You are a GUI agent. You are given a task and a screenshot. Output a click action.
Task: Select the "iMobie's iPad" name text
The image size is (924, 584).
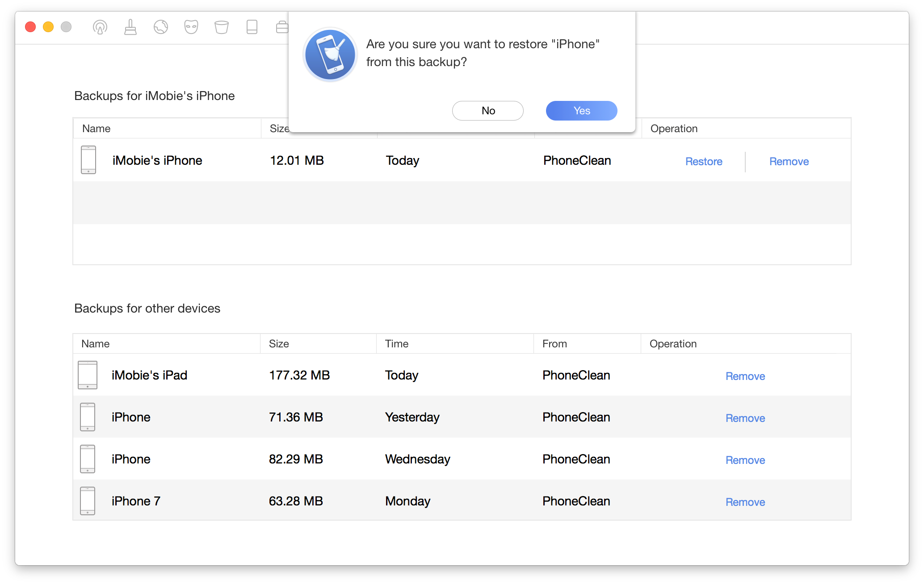pyautogui.click(x=149, y=375)
